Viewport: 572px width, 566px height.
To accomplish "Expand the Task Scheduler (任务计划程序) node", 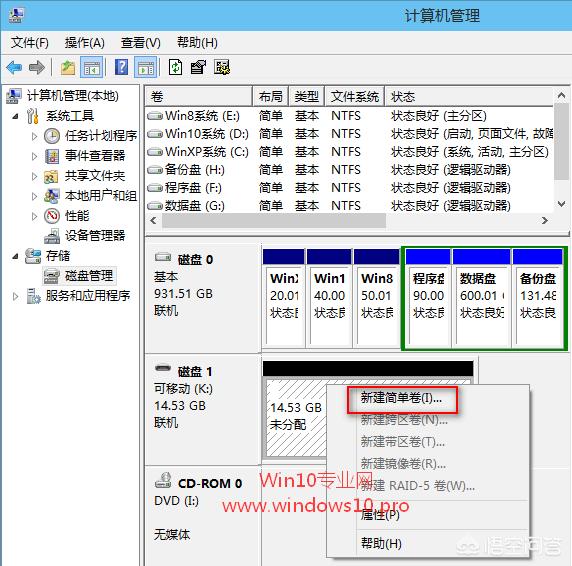I will click(x=34, y=136).
